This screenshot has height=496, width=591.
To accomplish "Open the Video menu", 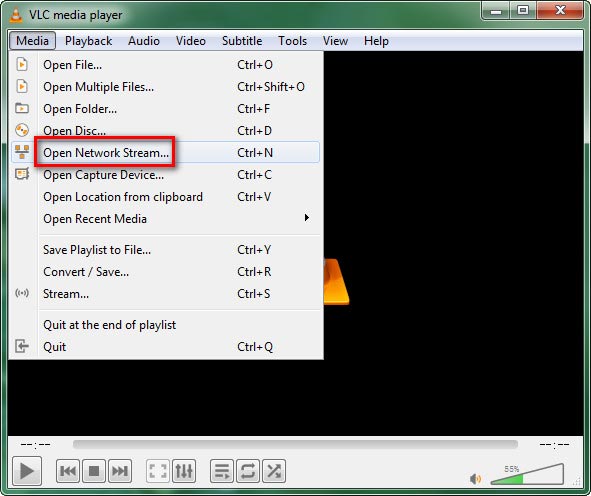I will pyautogui.click(x=191, y=41).
